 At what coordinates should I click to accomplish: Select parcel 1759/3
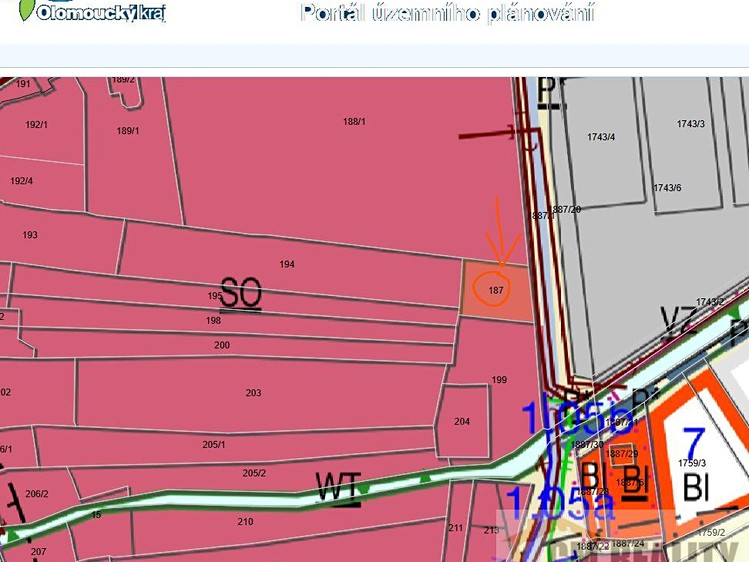(692, 463)
